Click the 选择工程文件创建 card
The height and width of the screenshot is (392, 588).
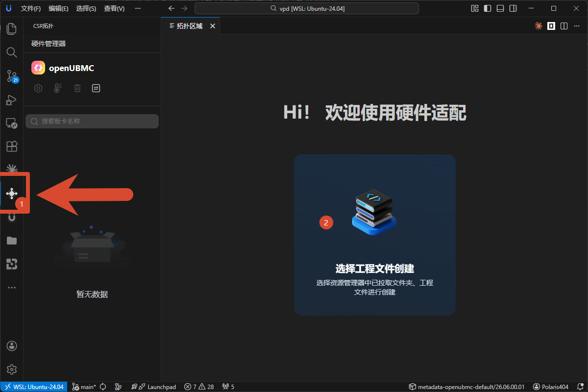pyautogui.click(x=375, y=235)
